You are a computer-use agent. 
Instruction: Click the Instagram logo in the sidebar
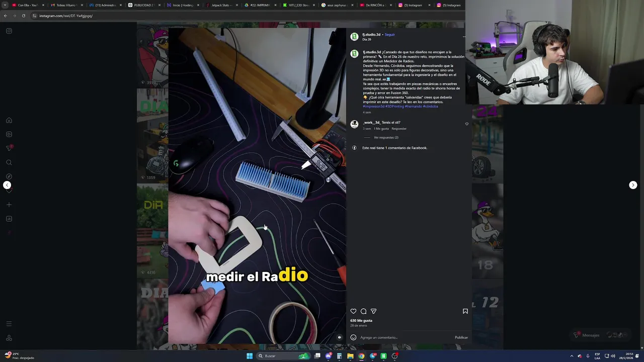[9, 31]
